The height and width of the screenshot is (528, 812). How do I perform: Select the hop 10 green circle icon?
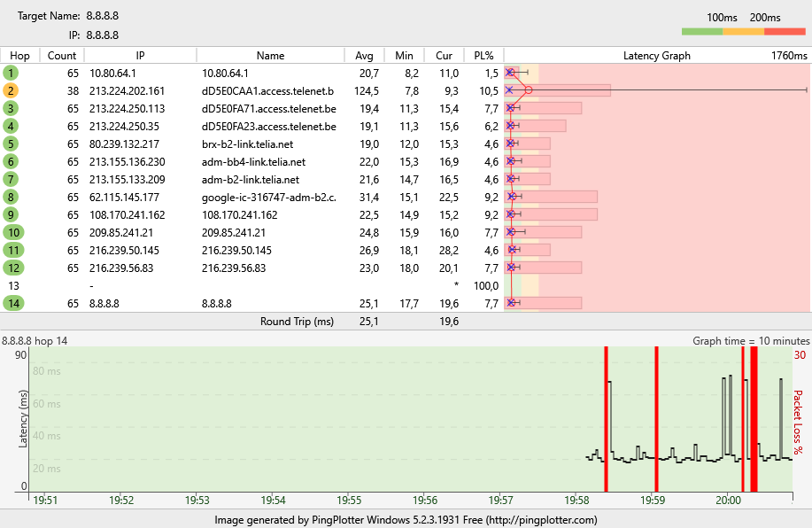click(x=11, y=232)
